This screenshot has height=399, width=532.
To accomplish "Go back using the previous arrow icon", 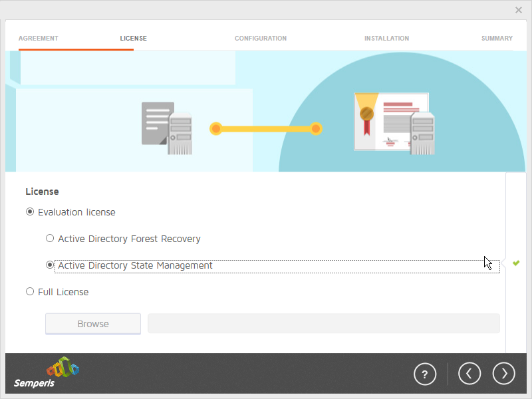I will (469, 374).
